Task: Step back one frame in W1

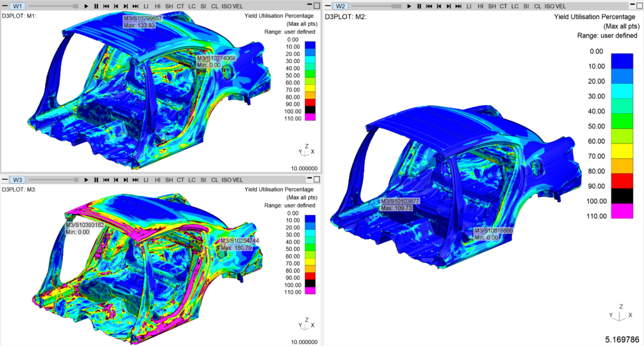Action: (x=116, y=6)
